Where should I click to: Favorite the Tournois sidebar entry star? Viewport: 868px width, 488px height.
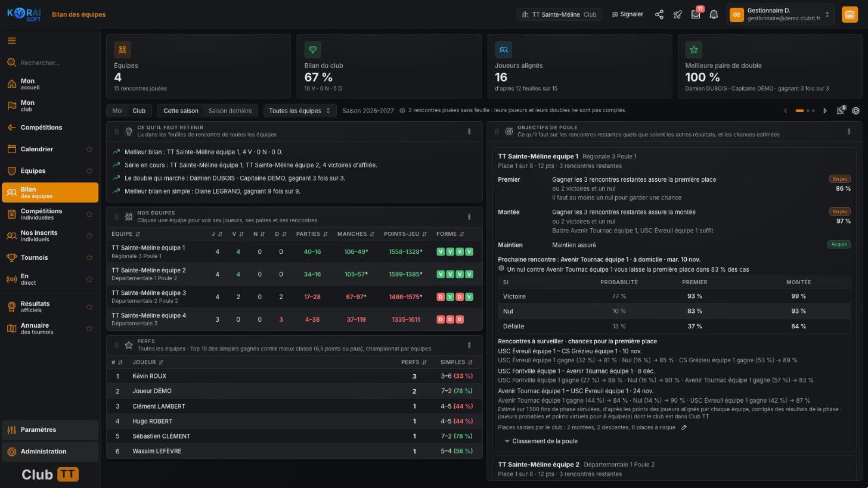coord(89,257)
